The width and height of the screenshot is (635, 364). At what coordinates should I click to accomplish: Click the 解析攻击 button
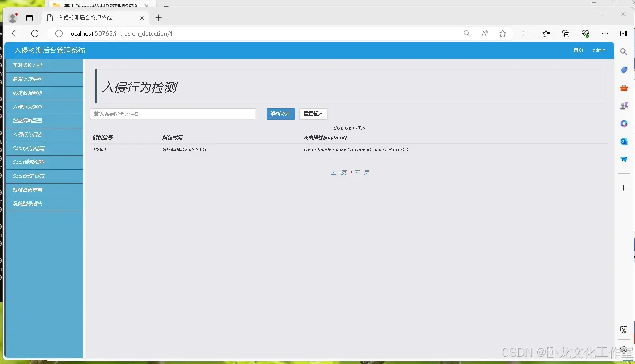coord(280,113)
